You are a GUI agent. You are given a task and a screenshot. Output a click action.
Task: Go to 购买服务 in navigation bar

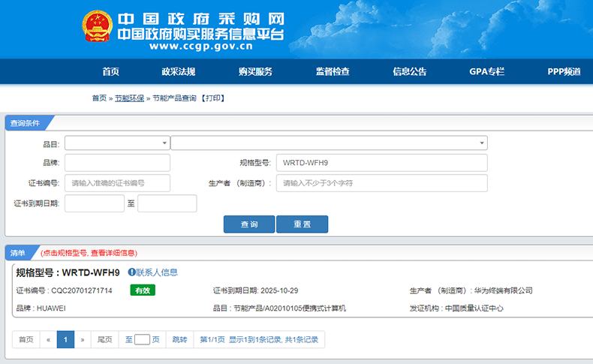(x=255, y=72)
